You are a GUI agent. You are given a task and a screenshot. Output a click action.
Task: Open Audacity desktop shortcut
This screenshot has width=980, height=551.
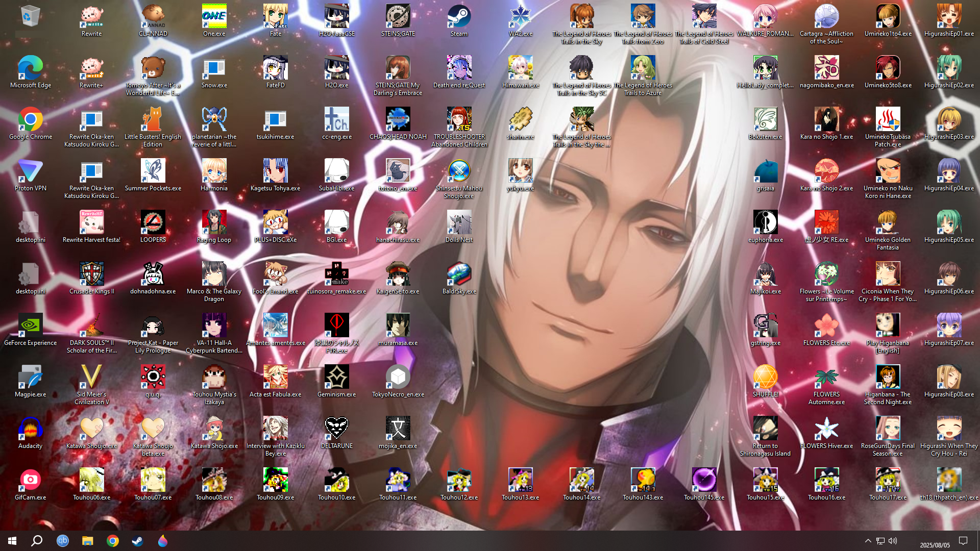click(31, 433)
